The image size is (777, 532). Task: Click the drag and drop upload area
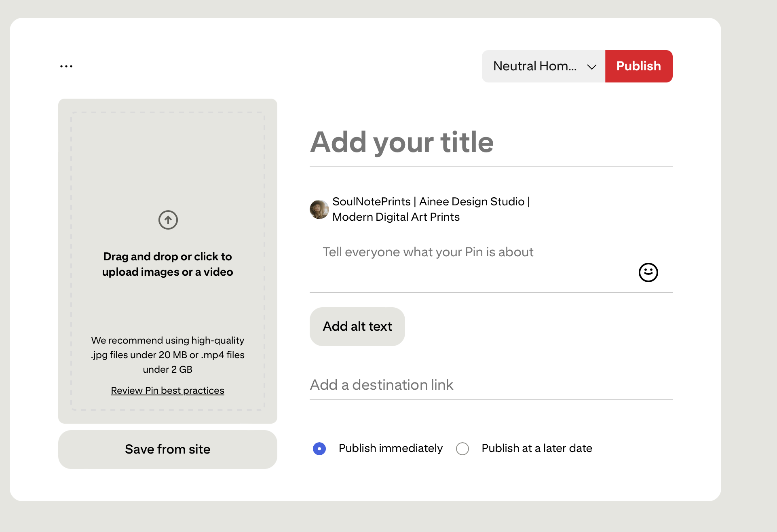(x=168, y=261)
